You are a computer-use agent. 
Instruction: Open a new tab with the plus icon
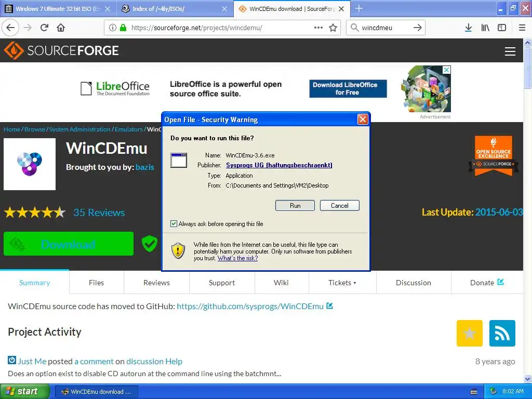pyautogui.click(x=359, y=8)
